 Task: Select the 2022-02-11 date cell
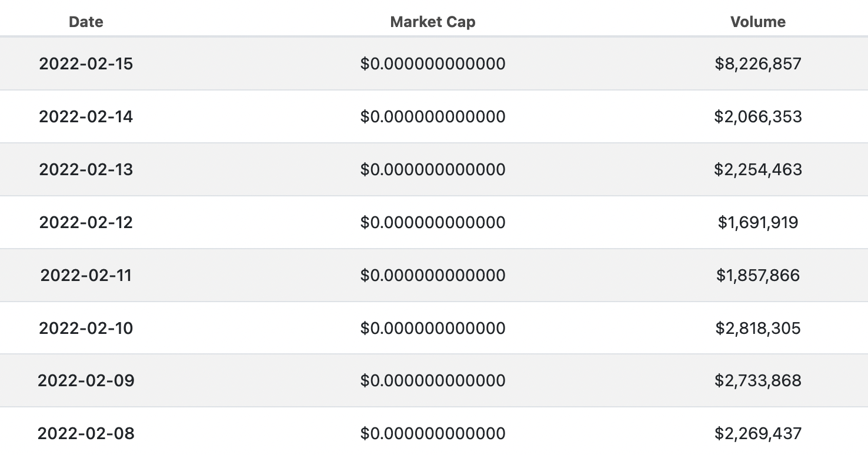click(x=86, y=275)
